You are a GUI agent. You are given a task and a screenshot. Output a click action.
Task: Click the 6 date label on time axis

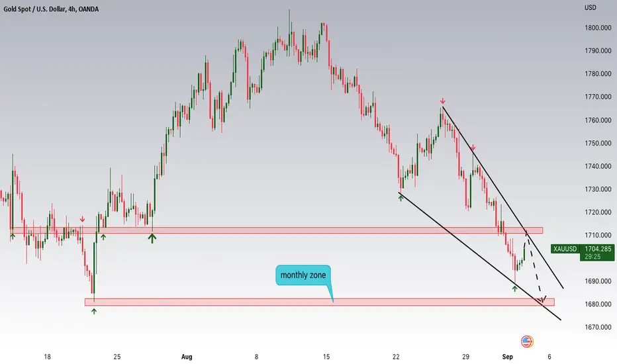(549, 357)
